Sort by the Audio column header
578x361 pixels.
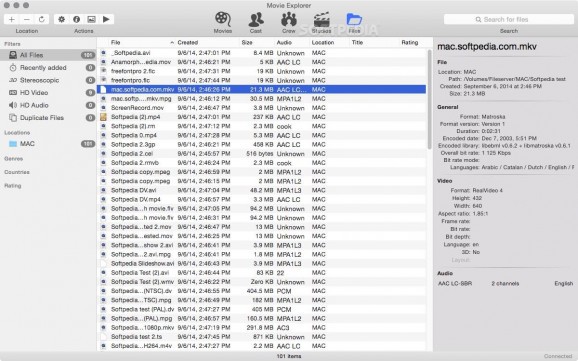pyautogui.click(x=292, y=42)
